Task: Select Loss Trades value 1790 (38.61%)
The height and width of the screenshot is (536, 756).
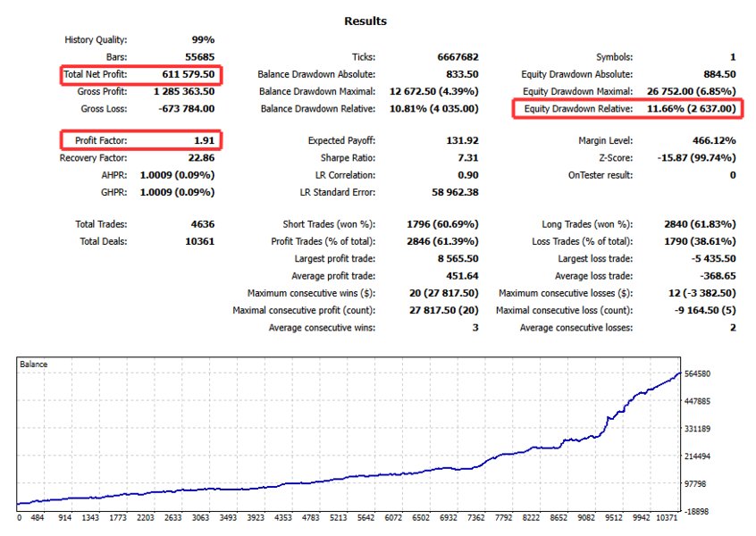Action: [700, 241]
